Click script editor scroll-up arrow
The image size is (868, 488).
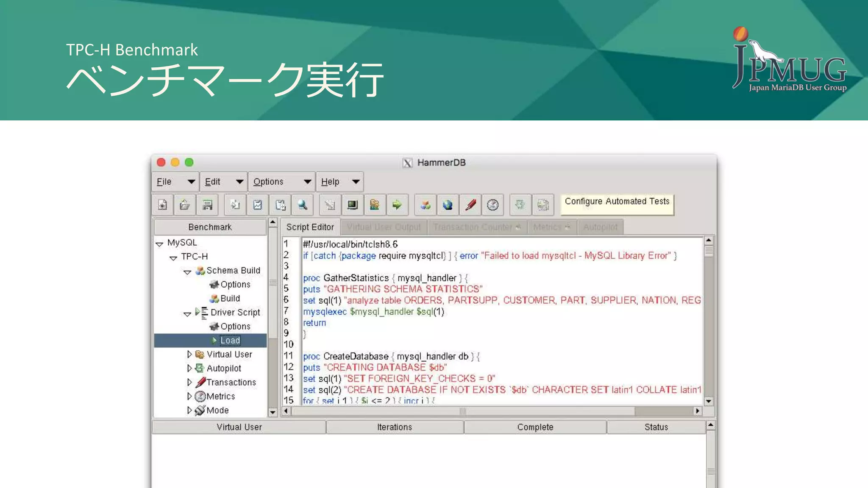tap(709, 240)
